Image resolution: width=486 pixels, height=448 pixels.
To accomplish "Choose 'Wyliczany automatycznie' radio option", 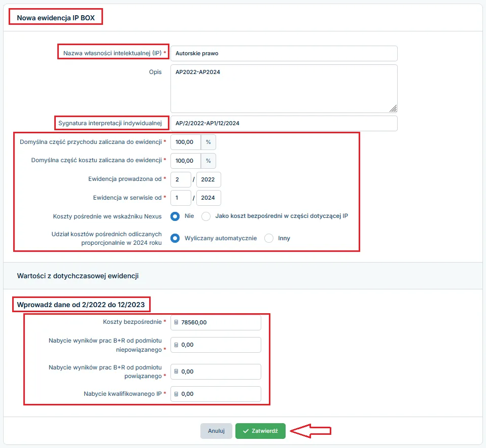I will 175,238.
